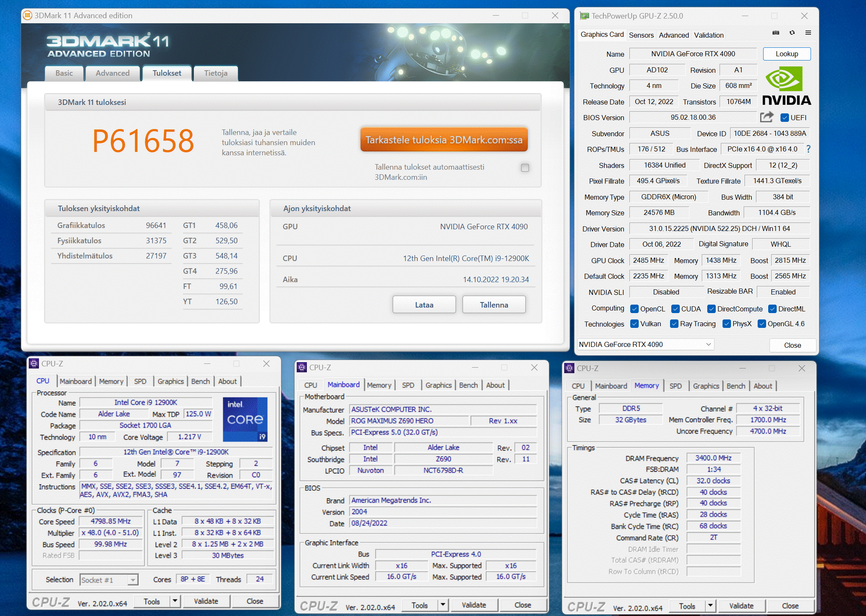Click the Intel Core i9 logo badge
The image size is (866, 616).
245,419
